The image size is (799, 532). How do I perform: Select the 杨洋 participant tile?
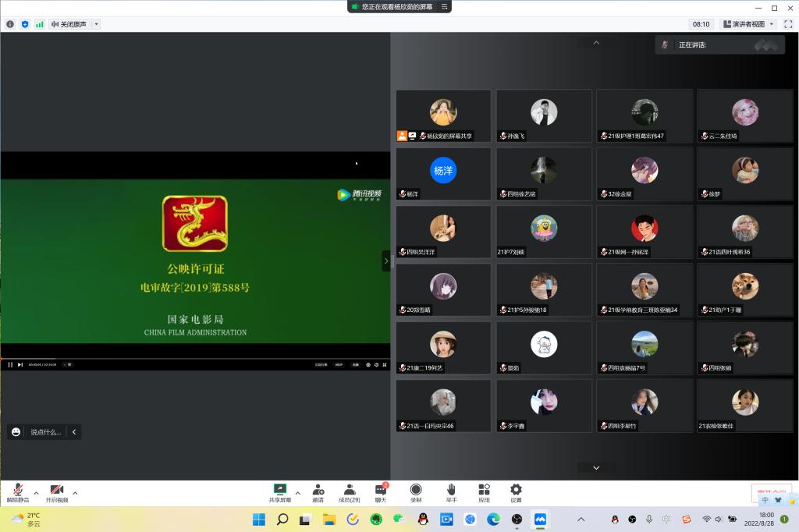point(443,174)
